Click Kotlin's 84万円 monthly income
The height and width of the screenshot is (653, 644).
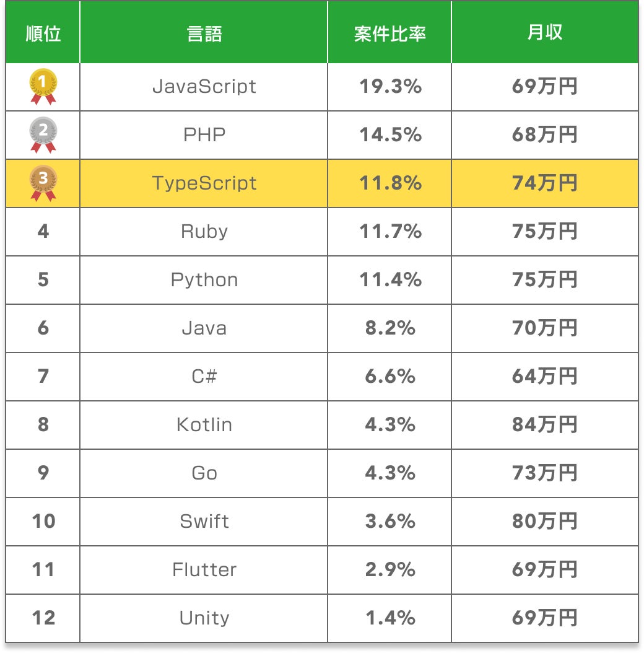click(x=544, y=425)
